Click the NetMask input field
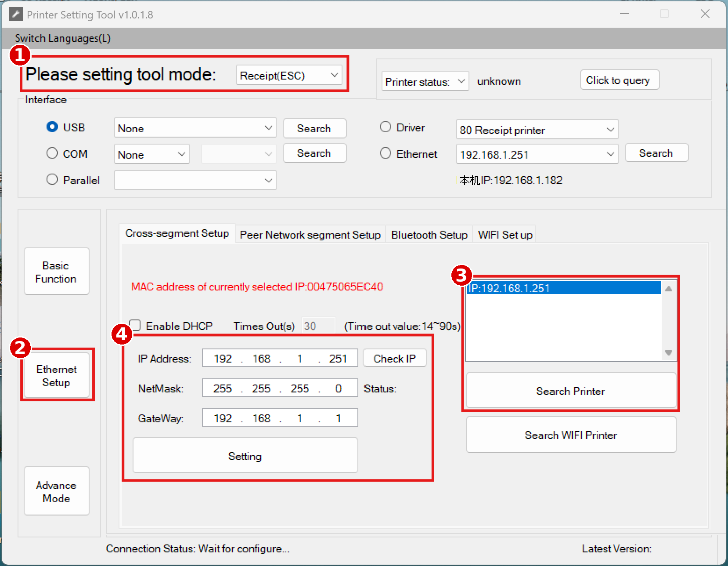The width and height of the screenshot is (728, 566). pos(280,388)
